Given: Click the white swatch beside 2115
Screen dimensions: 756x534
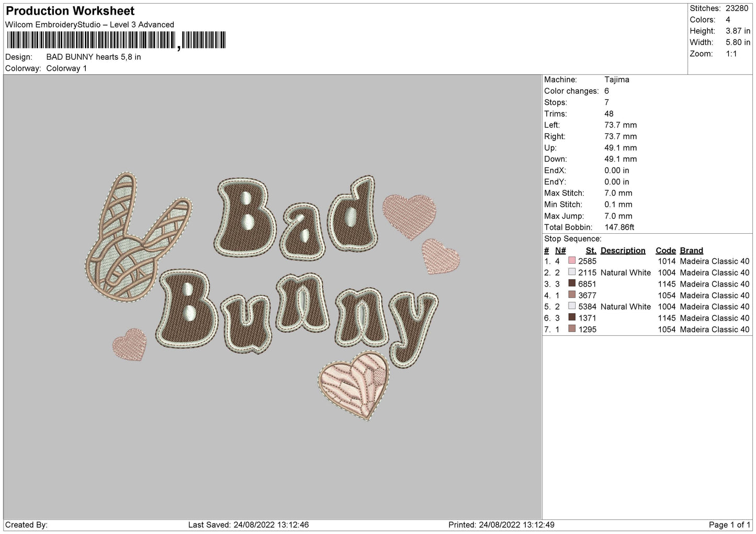Looking at the screenshot, I should [x=572, y=272].
